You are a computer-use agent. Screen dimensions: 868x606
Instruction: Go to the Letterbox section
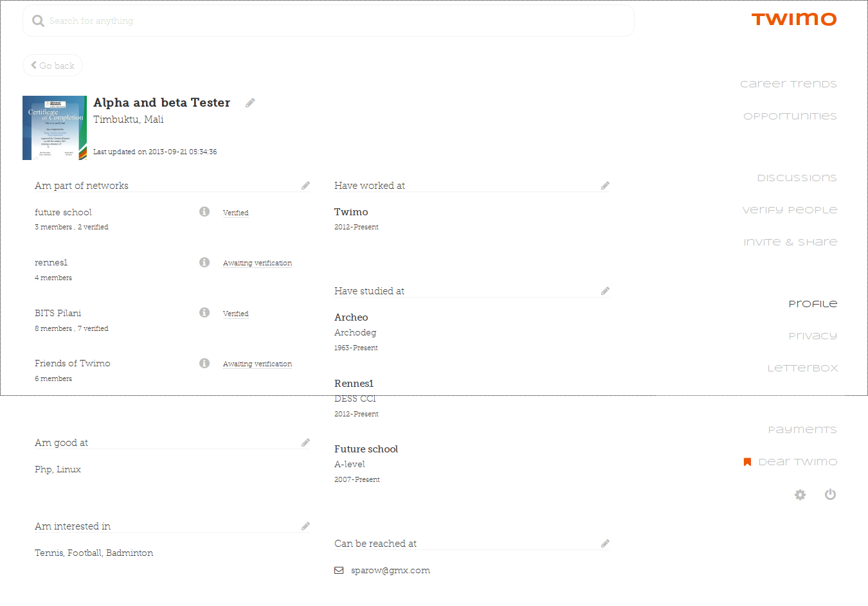[x=802, y=368]
